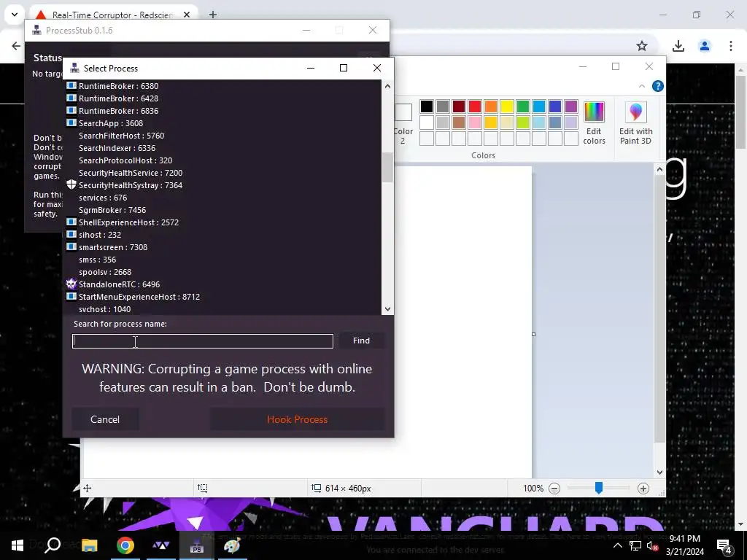Bookmark page with Chrome star icon
This screenshot has height=560, width=747.
click(642, 46)
